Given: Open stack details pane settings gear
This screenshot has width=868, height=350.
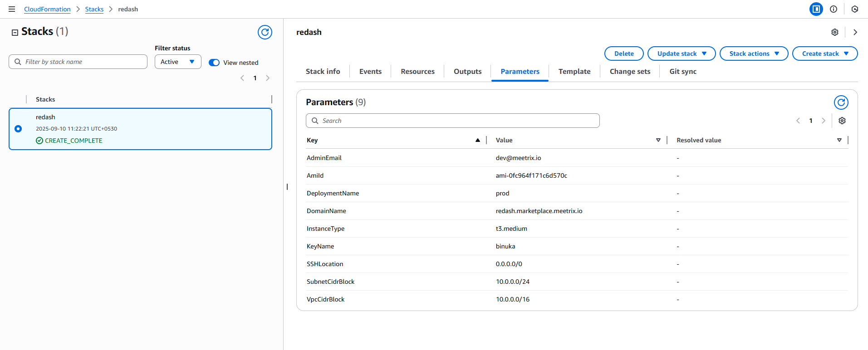Looking at the screenshot, I should click(835, 32).
